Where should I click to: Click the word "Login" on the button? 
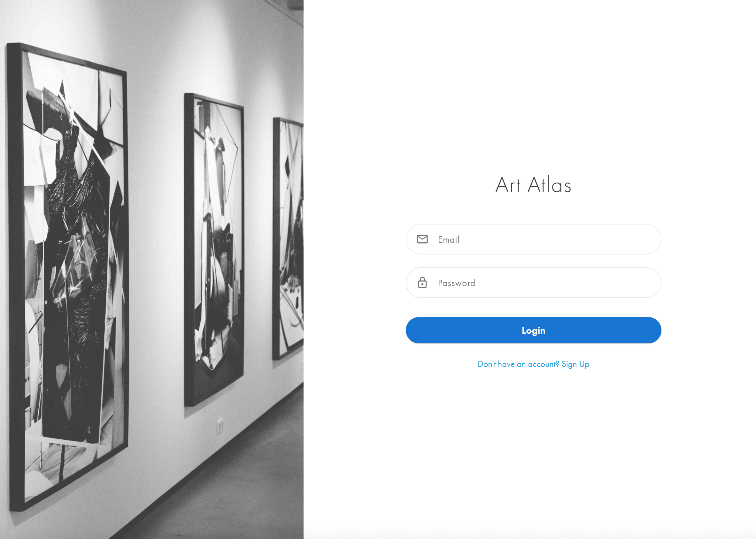[x=533, y=330]
